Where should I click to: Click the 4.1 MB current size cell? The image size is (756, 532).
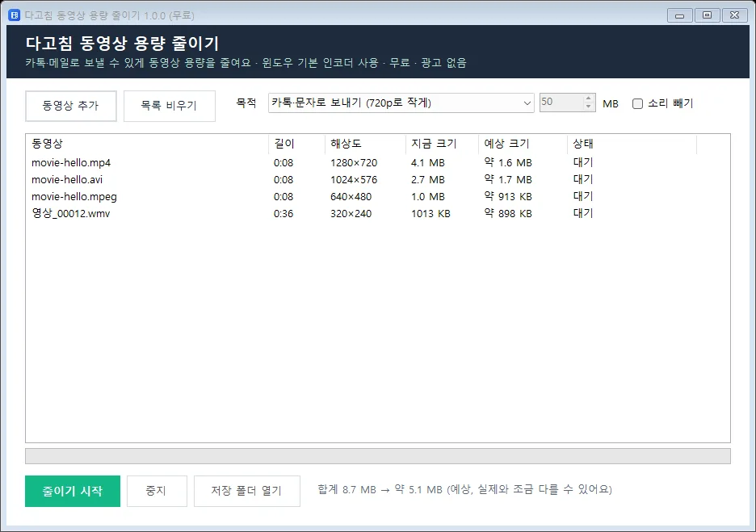[428, 163]
